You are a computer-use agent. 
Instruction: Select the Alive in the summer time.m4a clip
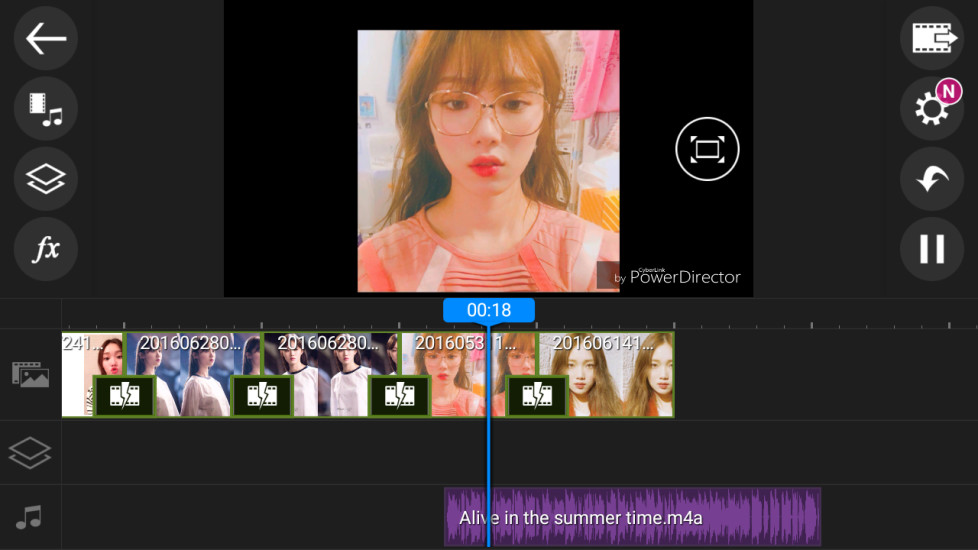coord(632,517)
